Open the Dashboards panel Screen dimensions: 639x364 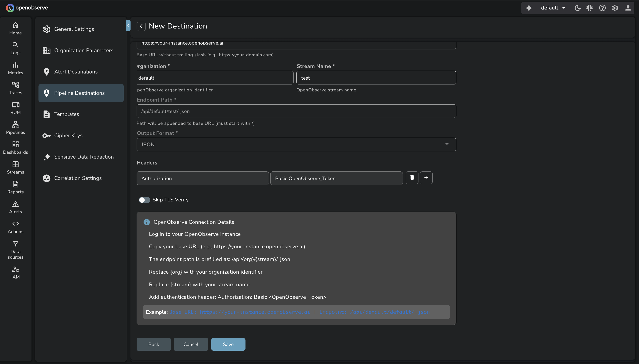[x=15, y=148]
